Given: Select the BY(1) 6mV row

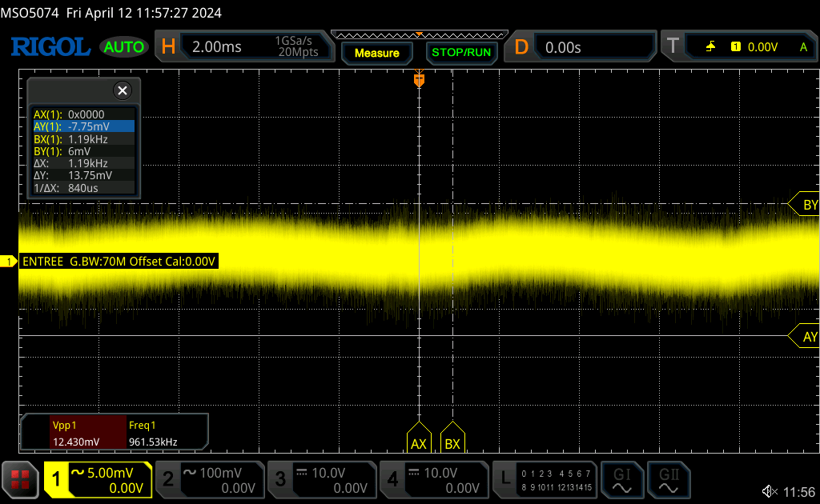Looking at the screenshot, I should pyautogui.click(x=84, y=151).
